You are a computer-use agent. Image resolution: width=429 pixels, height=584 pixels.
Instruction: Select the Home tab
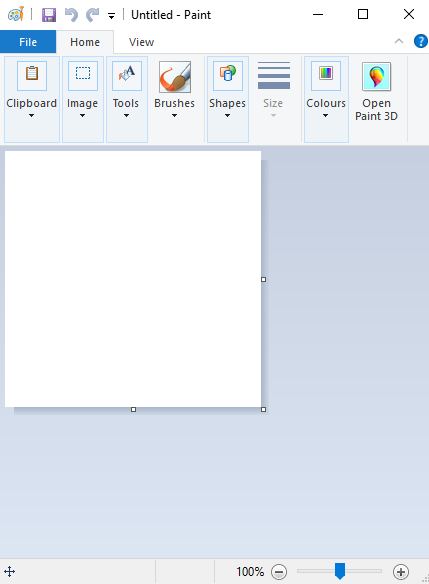(x=85, y=42)
